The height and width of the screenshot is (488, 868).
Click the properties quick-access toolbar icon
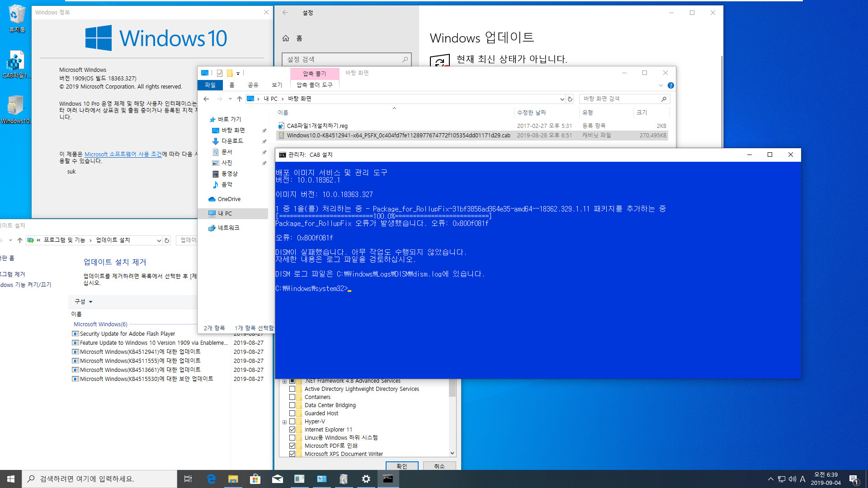219,73
